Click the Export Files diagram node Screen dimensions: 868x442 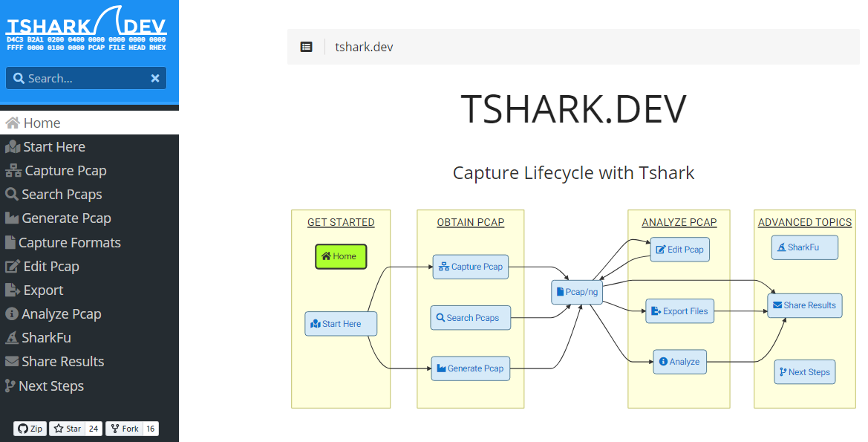click(680, 311)
